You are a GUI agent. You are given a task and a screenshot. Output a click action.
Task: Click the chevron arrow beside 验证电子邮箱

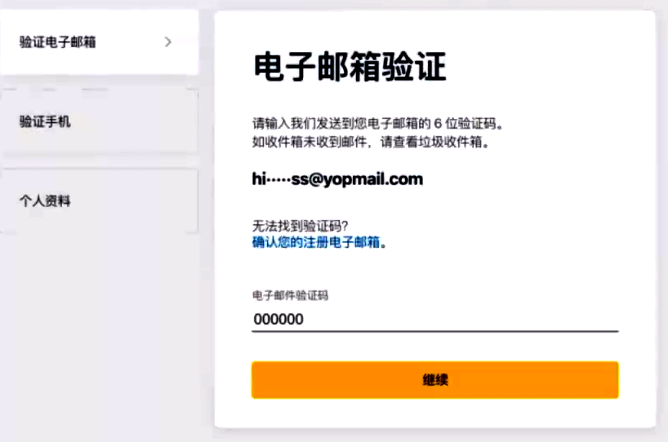pos(168,42)
